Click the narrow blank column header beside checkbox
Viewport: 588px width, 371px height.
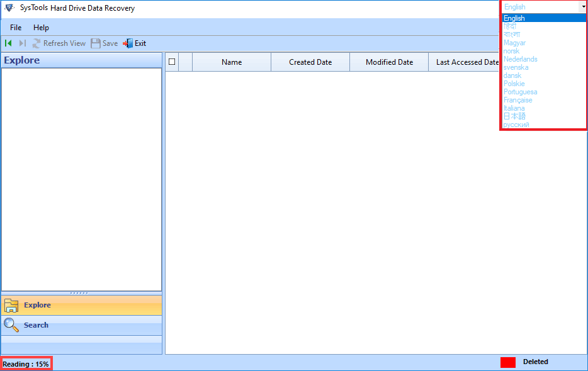(186, 62)
